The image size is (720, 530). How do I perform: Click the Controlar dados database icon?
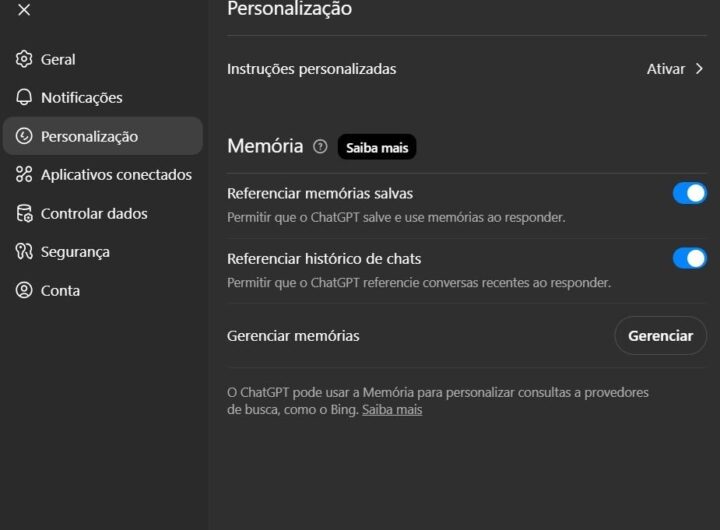coord(24,213)
